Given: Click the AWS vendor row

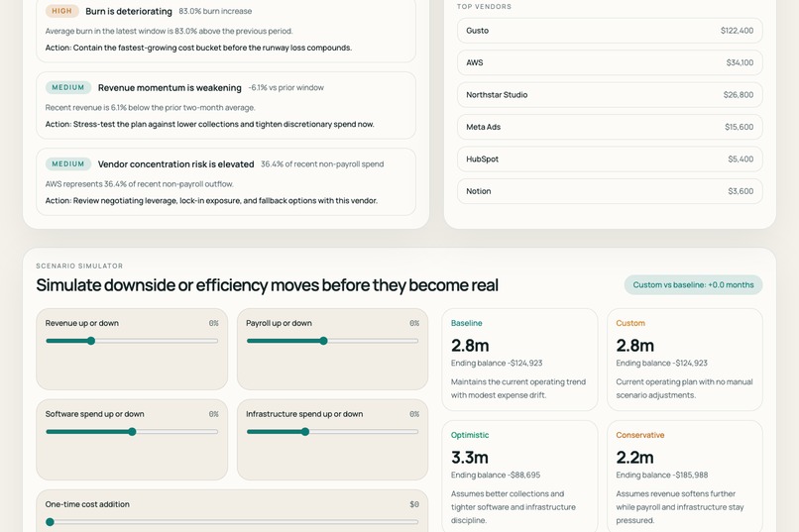Looking at the screenshot, I should 610,62.
